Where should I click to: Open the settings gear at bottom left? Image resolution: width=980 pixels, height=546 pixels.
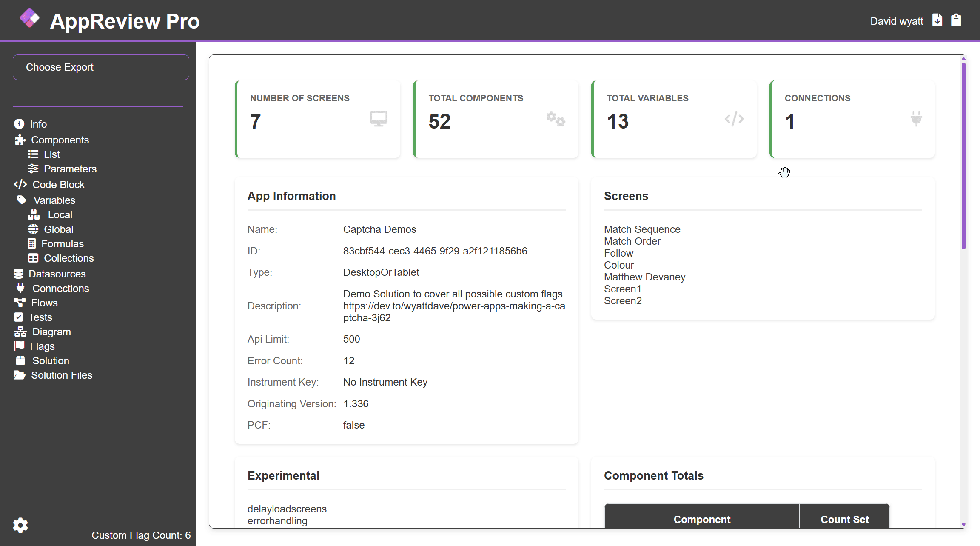20,525
